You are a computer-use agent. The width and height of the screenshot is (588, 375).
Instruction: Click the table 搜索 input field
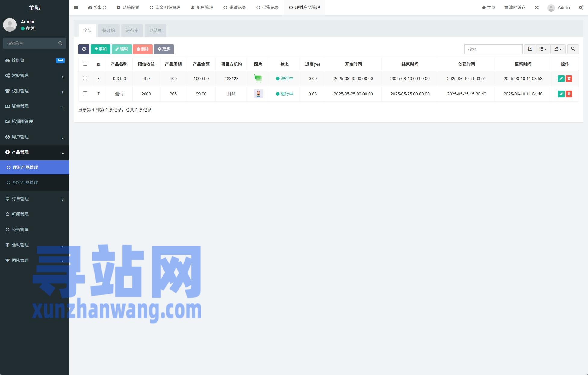coord(493,49)
